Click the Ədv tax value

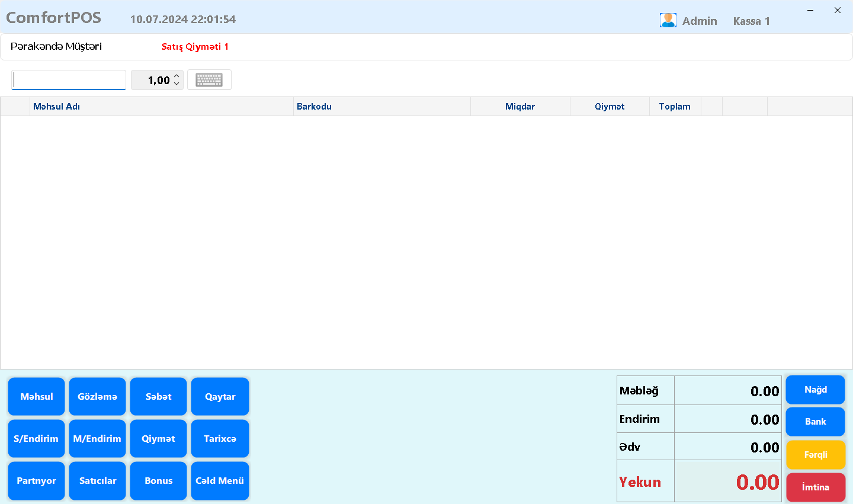(765, 448)
